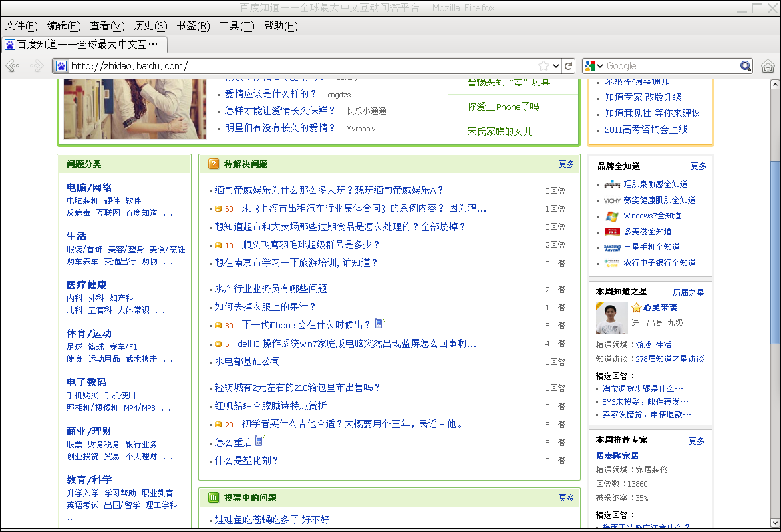
Task: Click the browser forward arrow
Action: coord(36,65)
